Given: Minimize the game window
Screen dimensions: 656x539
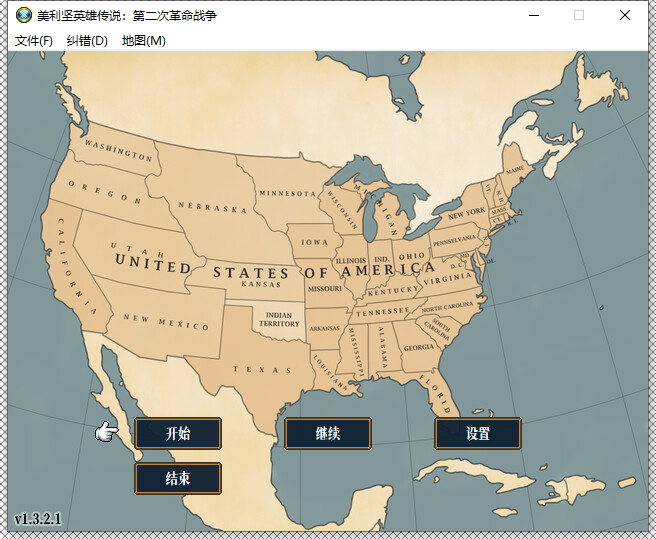Looking at the screenshot, I should point(534,15).
